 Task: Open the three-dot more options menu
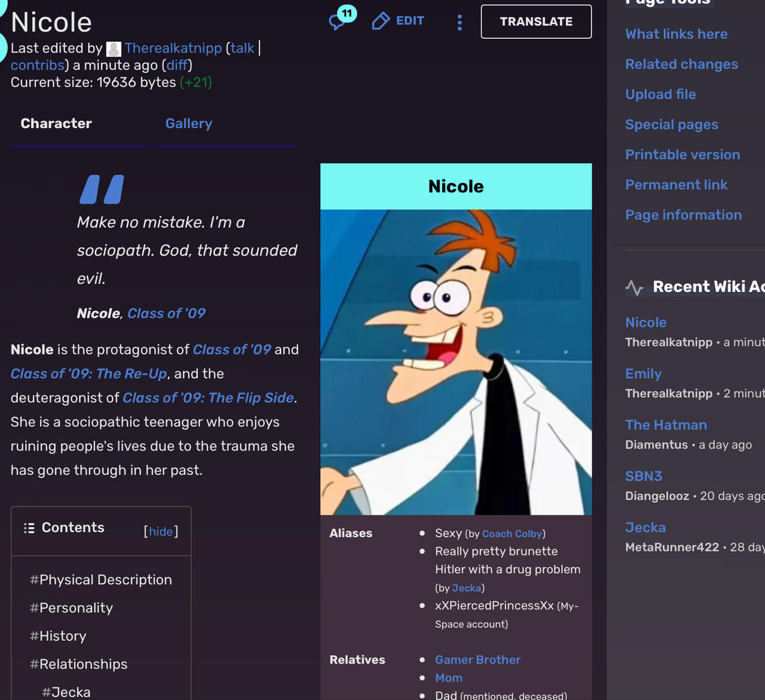coord(460,22)
